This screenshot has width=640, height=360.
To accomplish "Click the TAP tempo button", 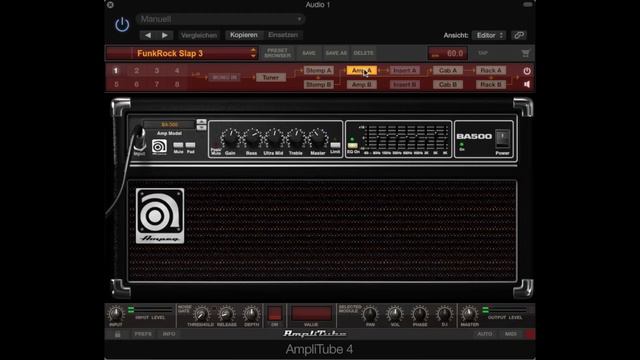I will 483,53.
